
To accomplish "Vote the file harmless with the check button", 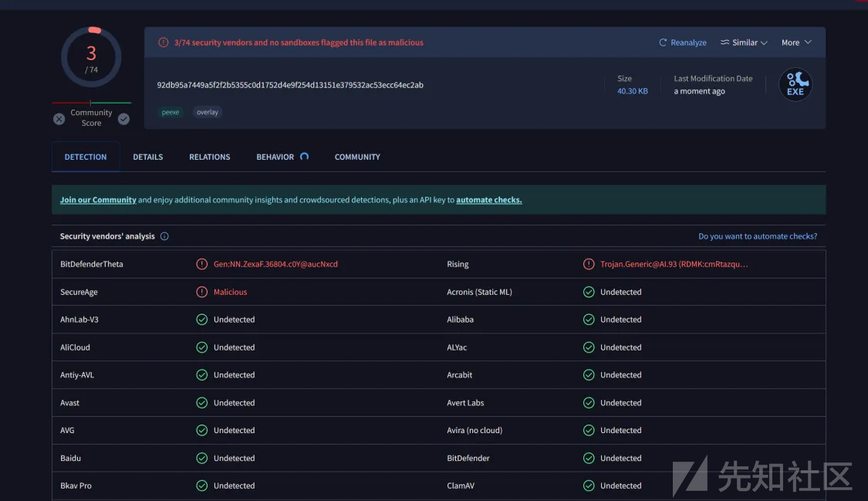I will pyautogui.click(x=123, y=119).
